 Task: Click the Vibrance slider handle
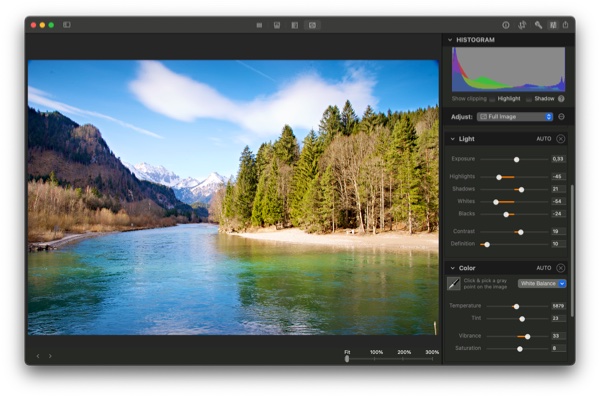528,336
